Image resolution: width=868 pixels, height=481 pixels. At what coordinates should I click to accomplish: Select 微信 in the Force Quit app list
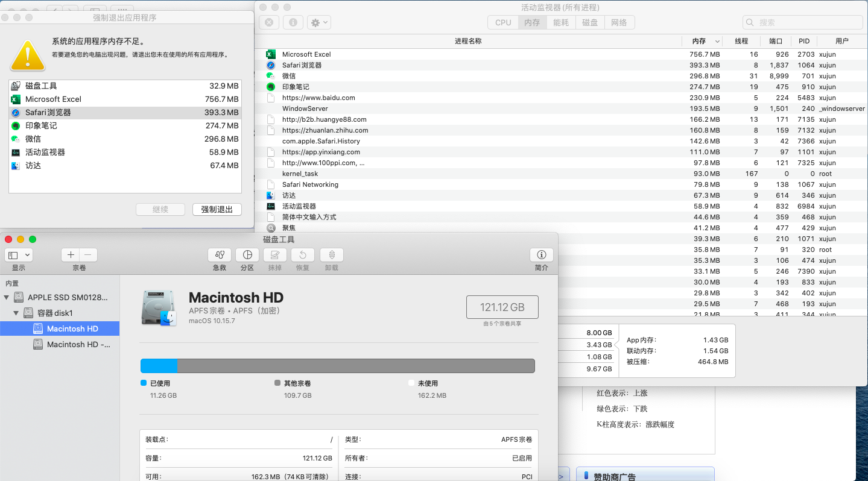(x=33, y=139)
